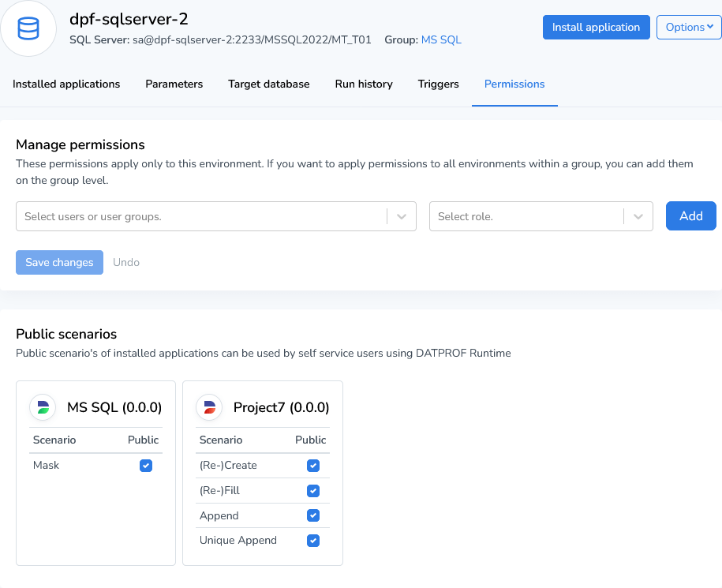Expand the Select role dropdown arrow
Viewport: 722px width, 588px height.
pos(638,216)
